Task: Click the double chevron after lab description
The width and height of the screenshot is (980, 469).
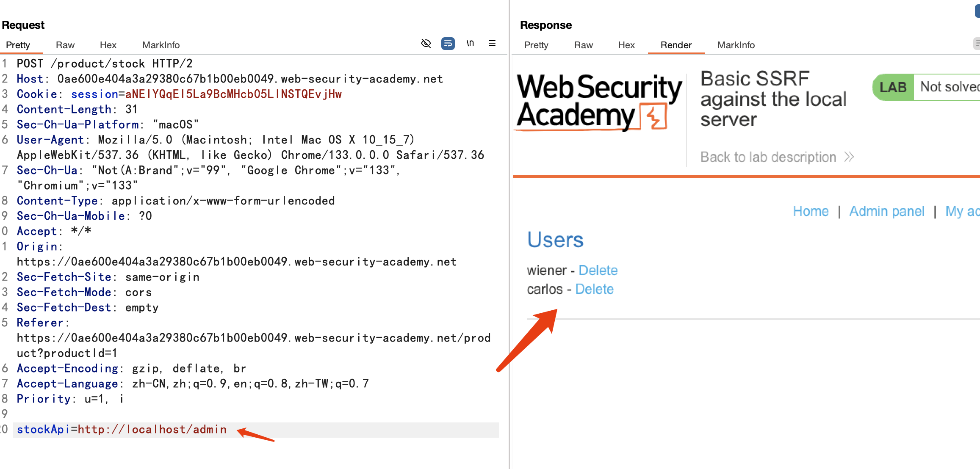Action: pyautogui.click(x=849, y=157)
